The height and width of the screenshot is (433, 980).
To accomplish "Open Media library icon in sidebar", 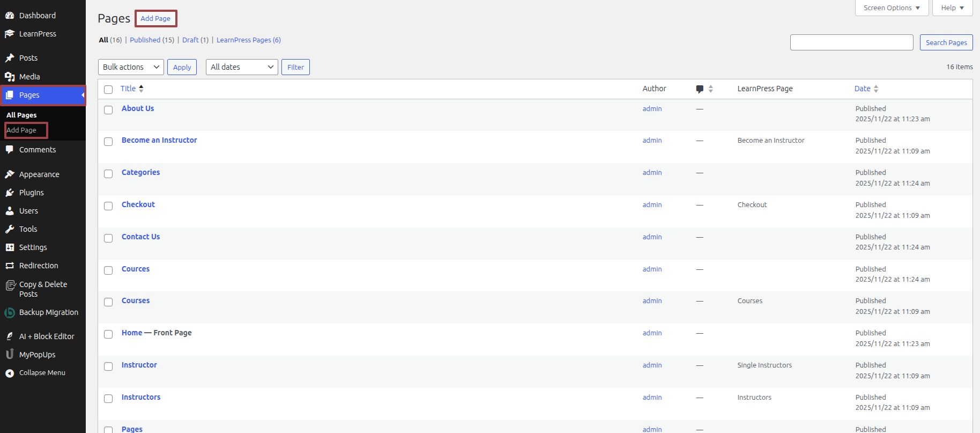I will 10,77.
